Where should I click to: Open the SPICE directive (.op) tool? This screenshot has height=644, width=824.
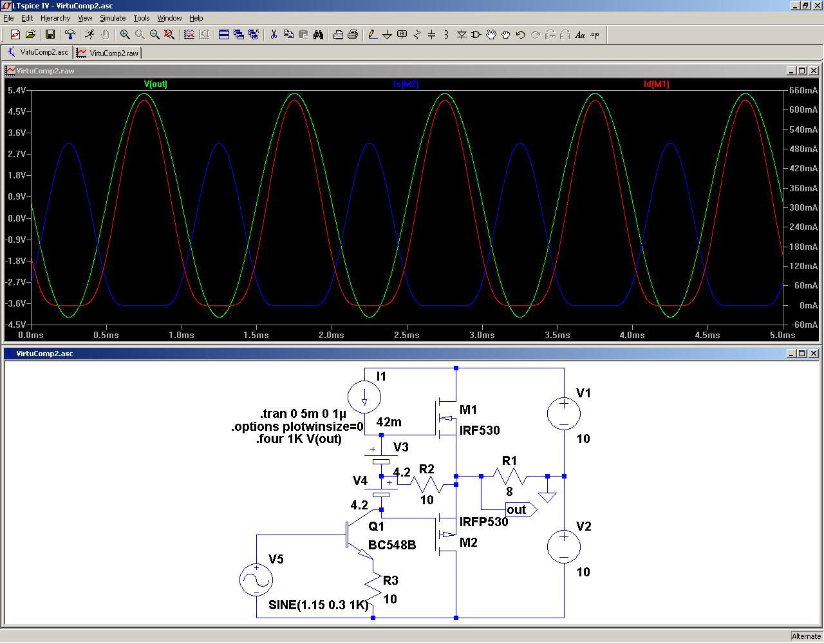595,35
